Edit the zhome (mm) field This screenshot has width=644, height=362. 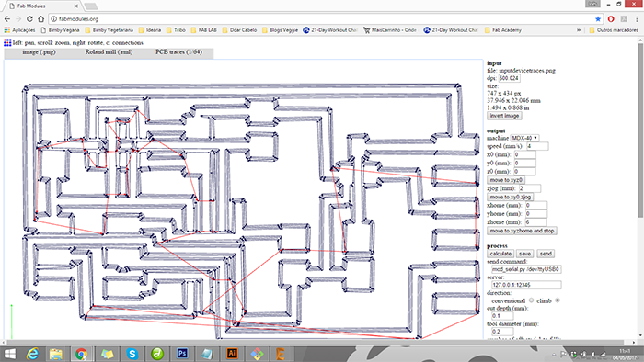(536, 222)
